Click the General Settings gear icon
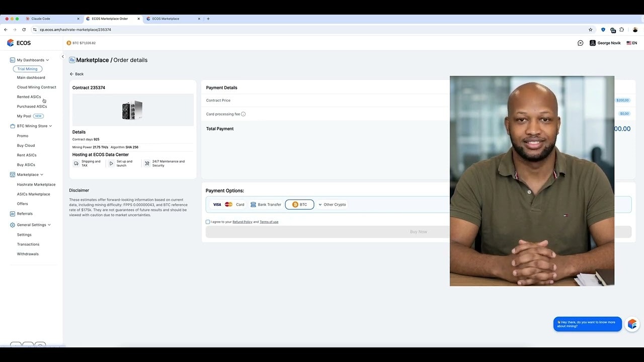 point(13,225)
